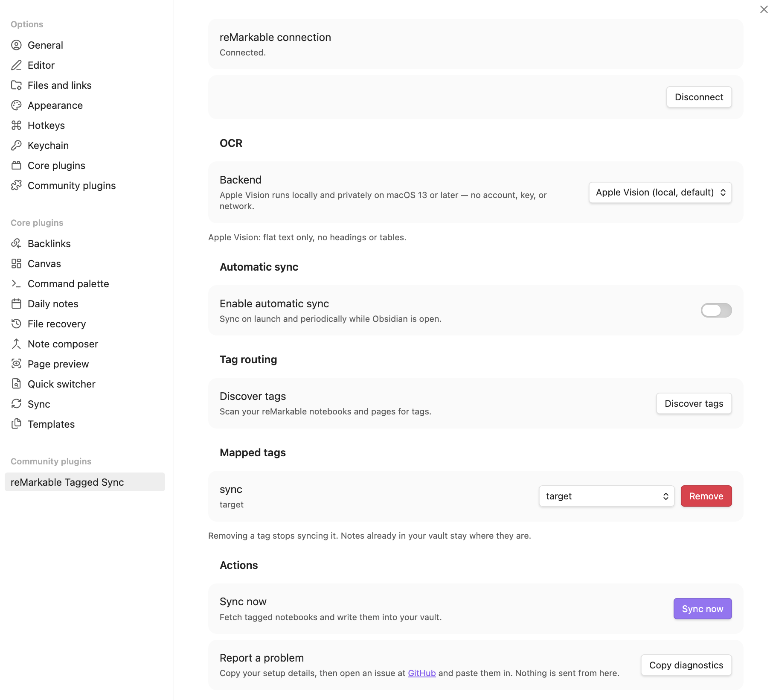Enable the automatic sync toggle
The width and height of the screenshot is (773, 700).
pyautogui.click(x=716, y=310)
